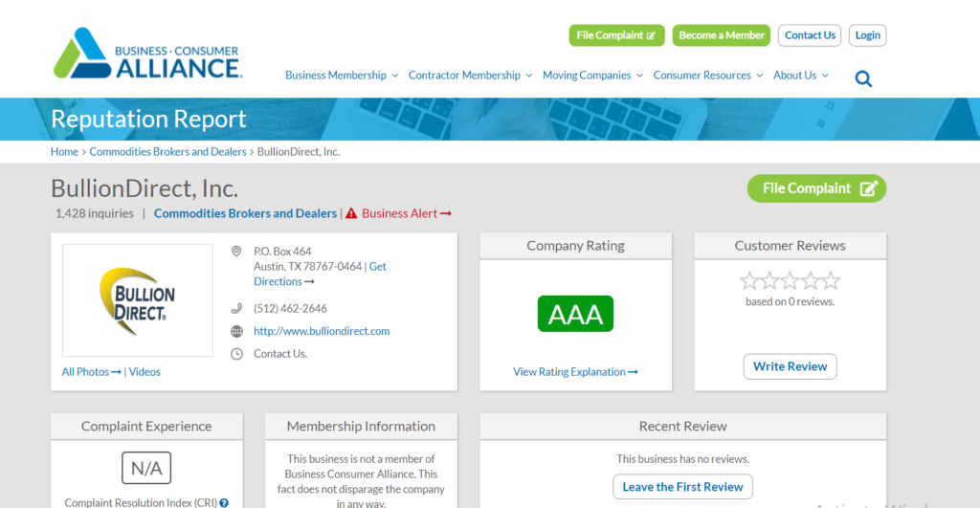Screen dimensions: 980x508
Task: Open the Business Alert link
Action: click(406, 213)
